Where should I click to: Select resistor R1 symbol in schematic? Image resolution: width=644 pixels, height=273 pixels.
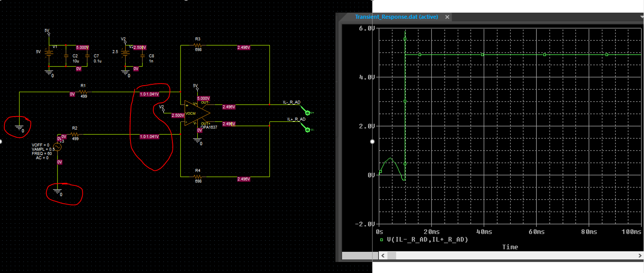[x=83, y=92]
